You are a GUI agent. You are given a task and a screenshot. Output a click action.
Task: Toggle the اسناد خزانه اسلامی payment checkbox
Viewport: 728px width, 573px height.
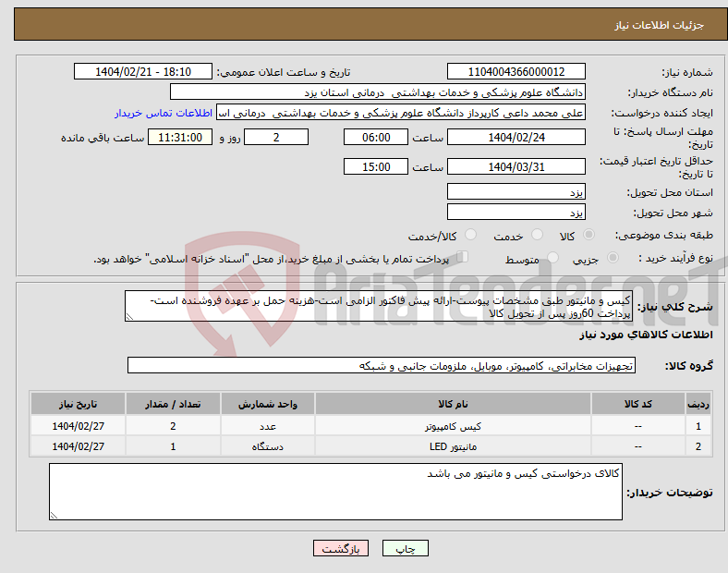click(463, 257)
